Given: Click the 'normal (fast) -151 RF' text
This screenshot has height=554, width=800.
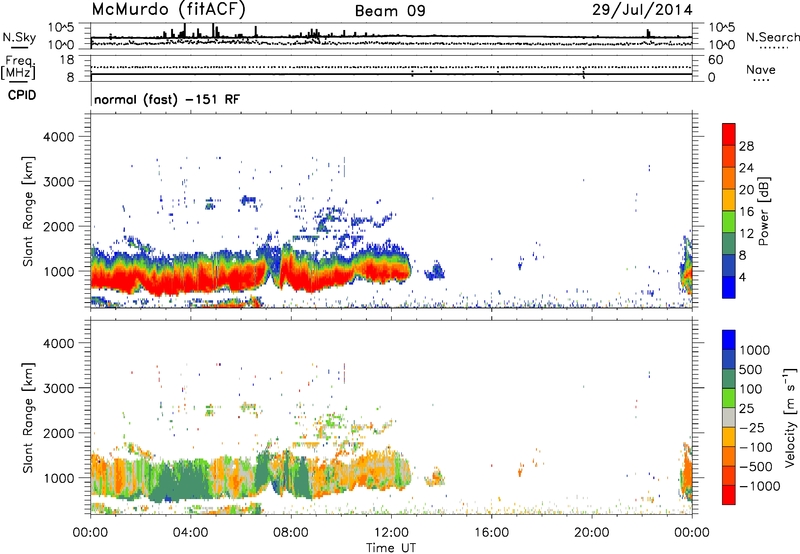Looking at the screenshot, I should 167,99.
